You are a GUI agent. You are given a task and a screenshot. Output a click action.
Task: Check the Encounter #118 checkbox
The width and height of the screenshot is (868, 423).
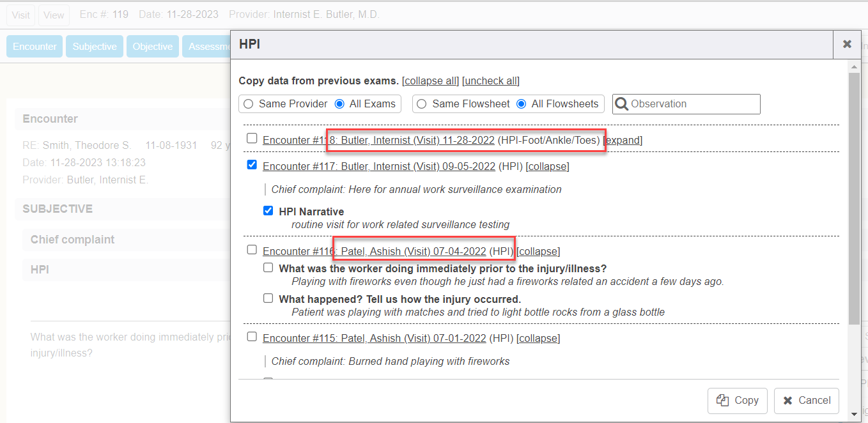252,139
